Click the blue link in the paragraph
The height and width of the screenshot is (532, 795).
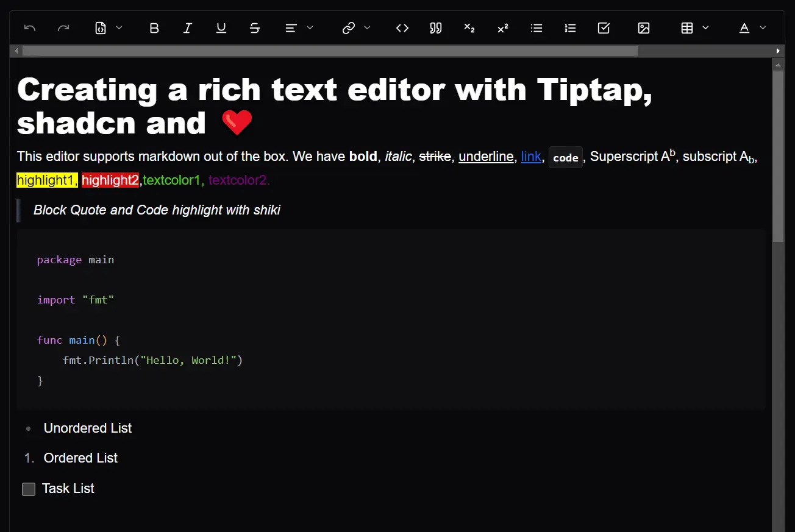pyautogui.click(x=531, y=157)
